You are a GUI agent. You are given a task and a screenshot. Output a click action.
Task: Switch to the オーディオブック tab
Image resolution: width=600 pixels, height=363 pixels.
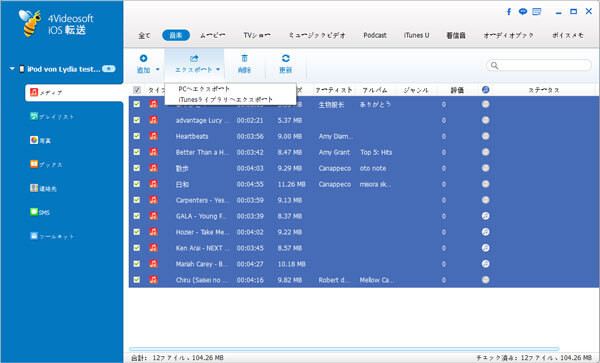click(508, 35)
